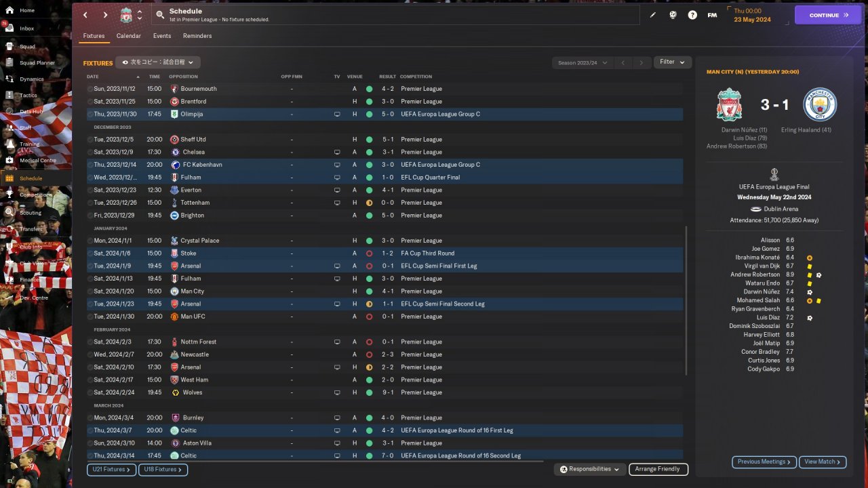
Task: Click the back navigation arrow
Action: (85, 15)
